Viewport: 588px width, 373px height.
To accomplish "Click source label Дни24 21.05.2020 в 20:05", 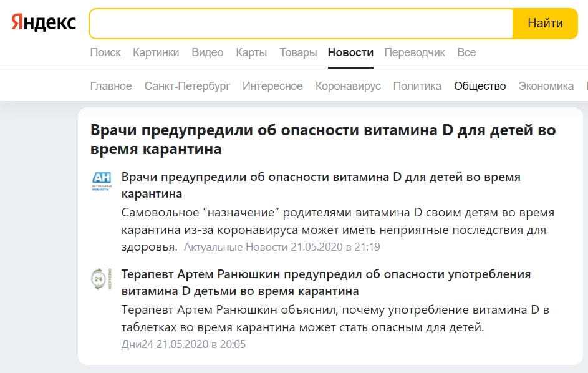I will (x=183, y=344).
